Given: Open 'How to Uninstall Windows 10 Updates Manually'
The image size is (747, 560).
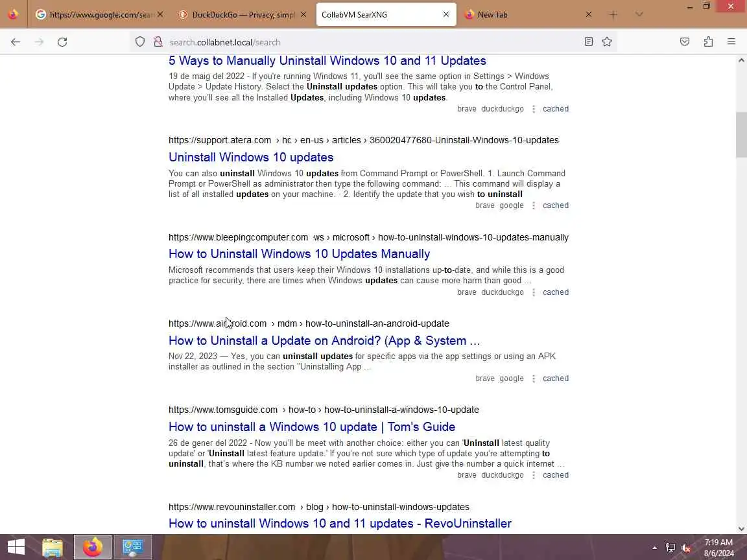Looking at the screenshot, I should pos(299,254).
